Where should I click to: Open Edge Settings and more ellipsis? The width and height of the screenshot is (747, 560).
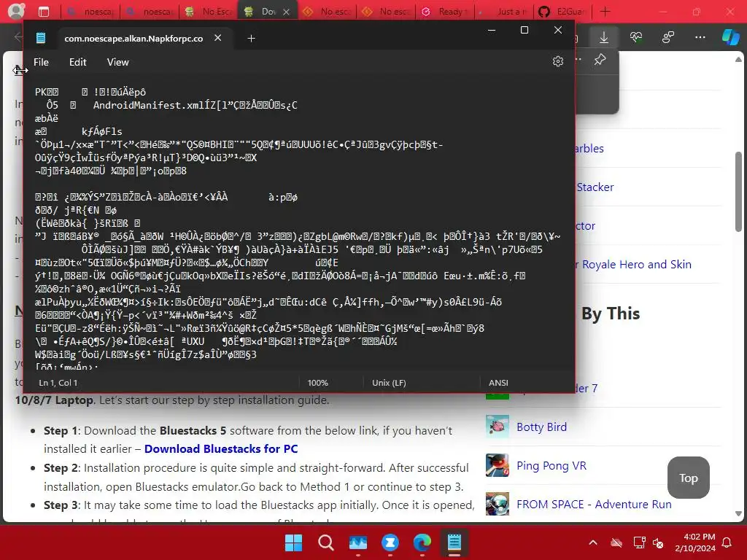coord(700,37)
